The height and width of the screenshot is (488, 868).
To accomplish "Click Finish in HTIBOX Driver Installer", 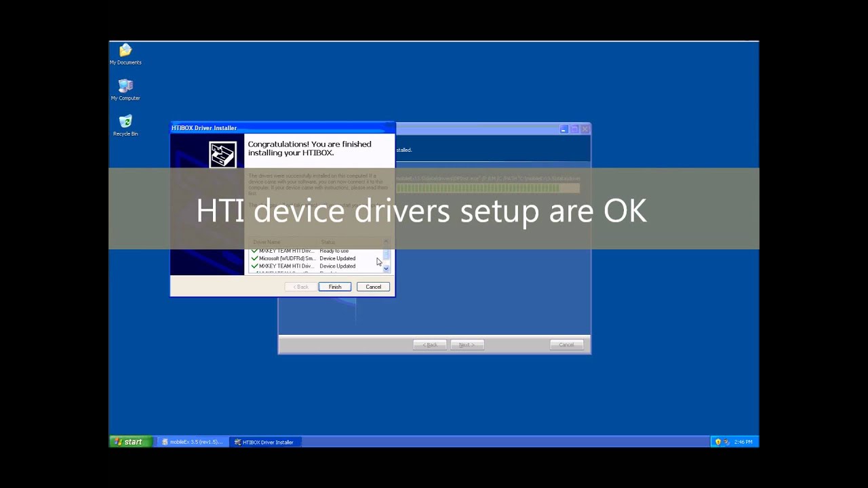I will 335,287.
